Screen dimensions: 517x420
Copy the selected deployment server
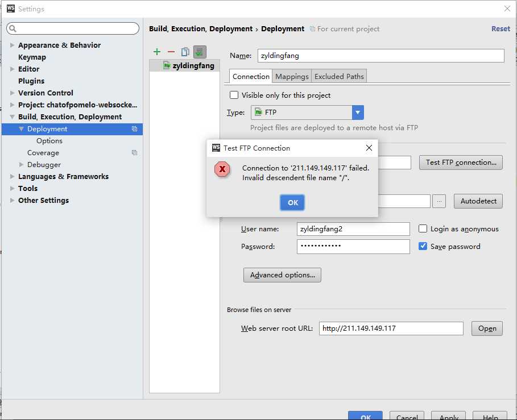[x=185, y=52]
